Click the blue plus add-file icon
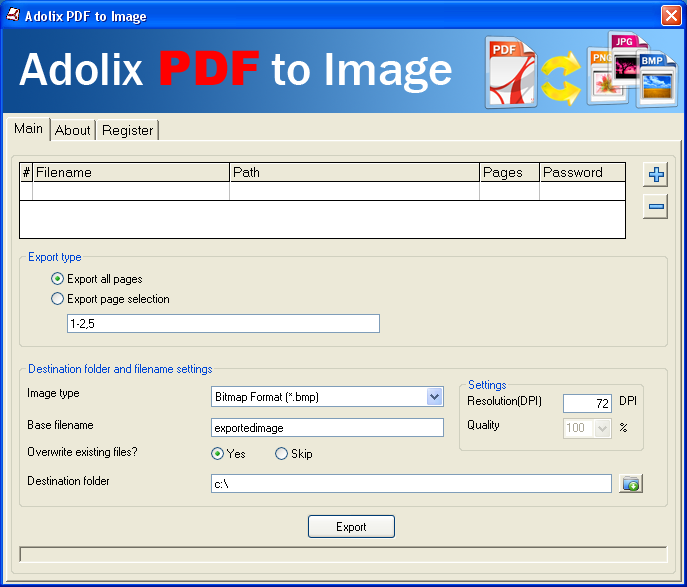The height and width of the screenshot is (587, 687). (655, 174)
